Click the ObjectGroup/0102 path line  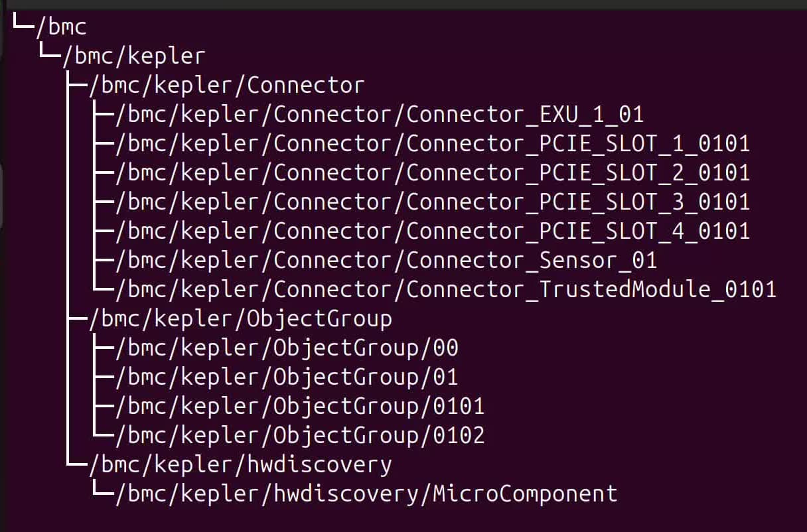(x=299, y=435)
